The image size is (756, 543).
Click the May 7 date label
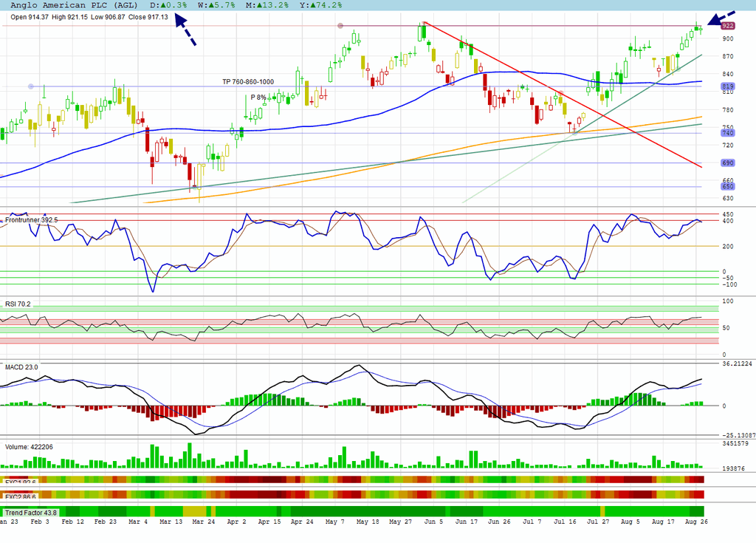[x=335, y=522]
